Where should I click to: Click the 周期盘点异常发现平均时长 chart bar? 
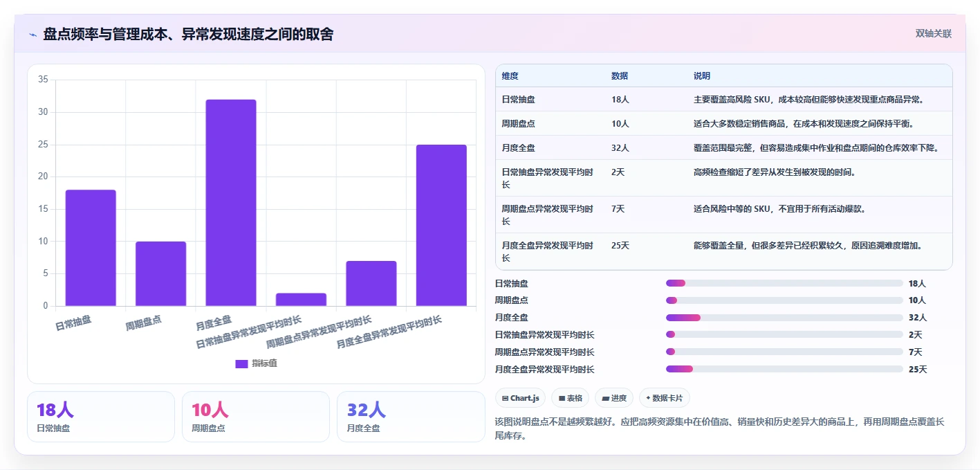point(371,283)
